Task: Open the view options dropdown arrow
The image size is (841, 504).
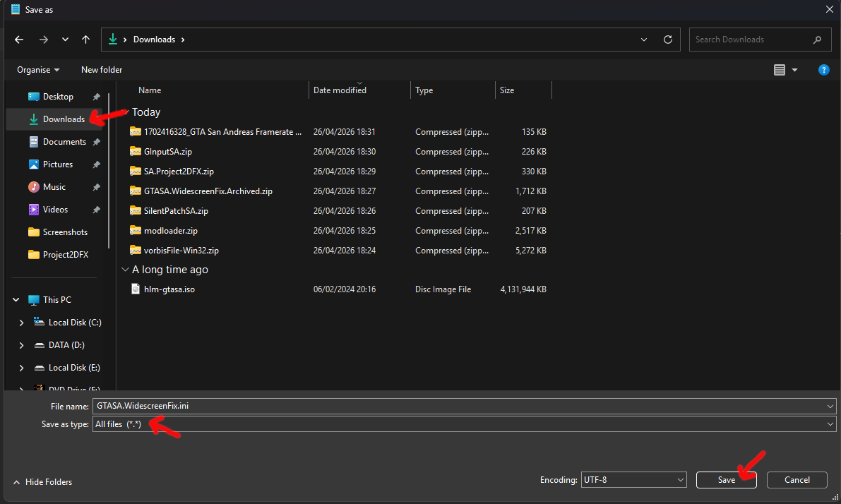Action: [x=794, y=70]
